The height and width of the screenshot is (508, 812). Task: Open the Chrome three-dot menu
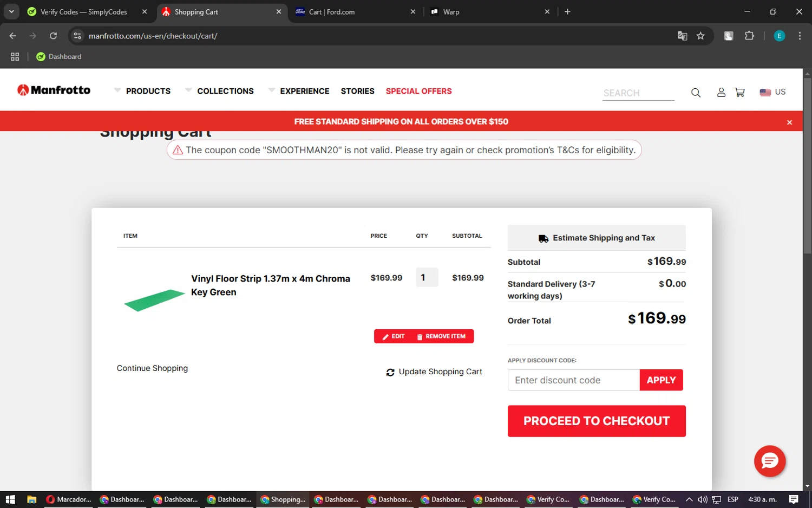800,36
